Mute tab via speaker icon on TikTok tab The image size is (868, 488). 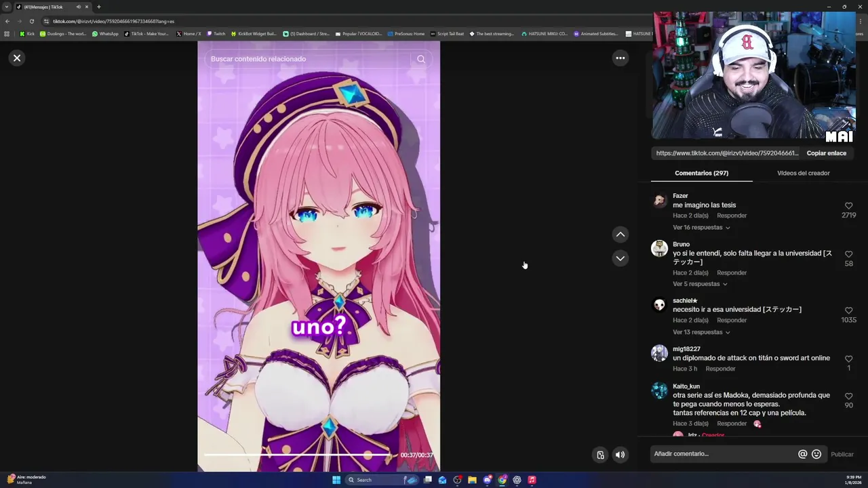pos(79,7)
